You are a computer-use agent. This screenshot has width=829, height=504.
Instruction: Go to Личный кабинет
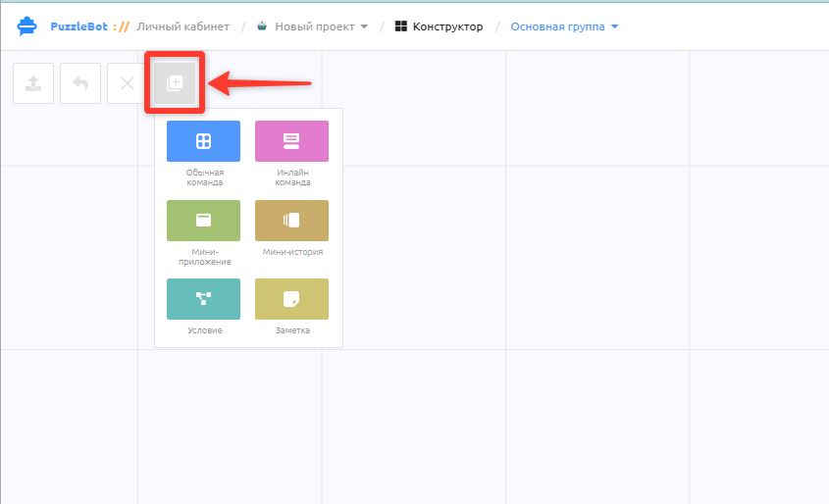pos(182,26)
